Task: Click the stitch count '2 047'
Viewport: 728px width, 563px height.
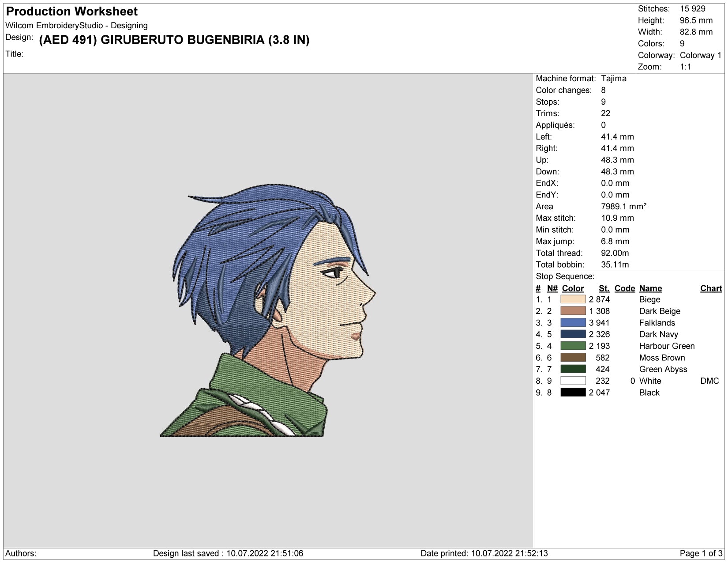Action: [x=599, y=393]
